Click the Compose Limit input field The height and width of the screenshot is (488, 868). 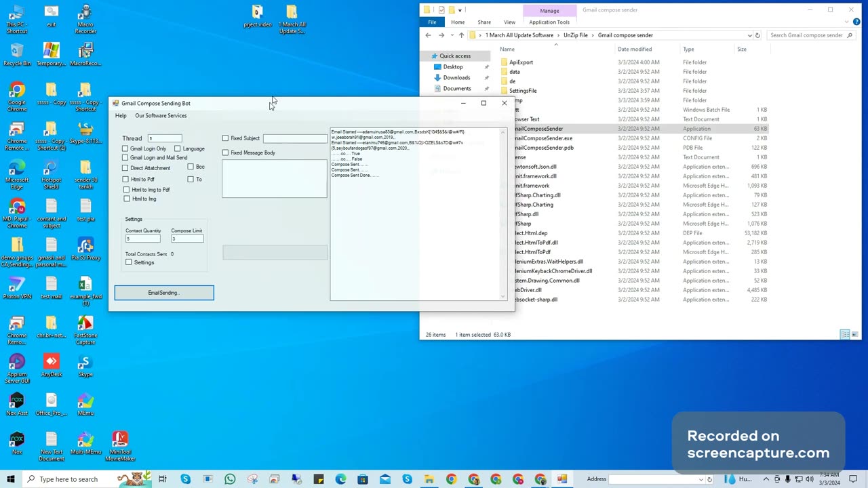(187, 239)
